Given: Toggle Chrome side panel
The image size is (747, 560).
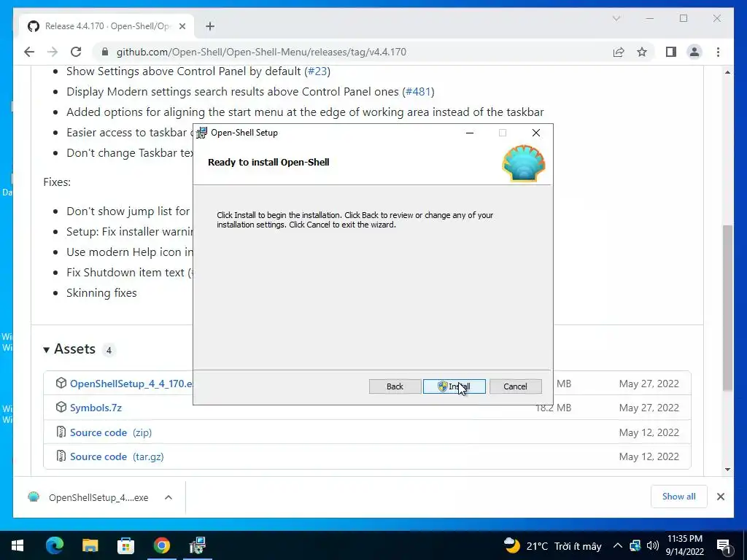Looking at the screenshot, I should (x=671, y=52).
